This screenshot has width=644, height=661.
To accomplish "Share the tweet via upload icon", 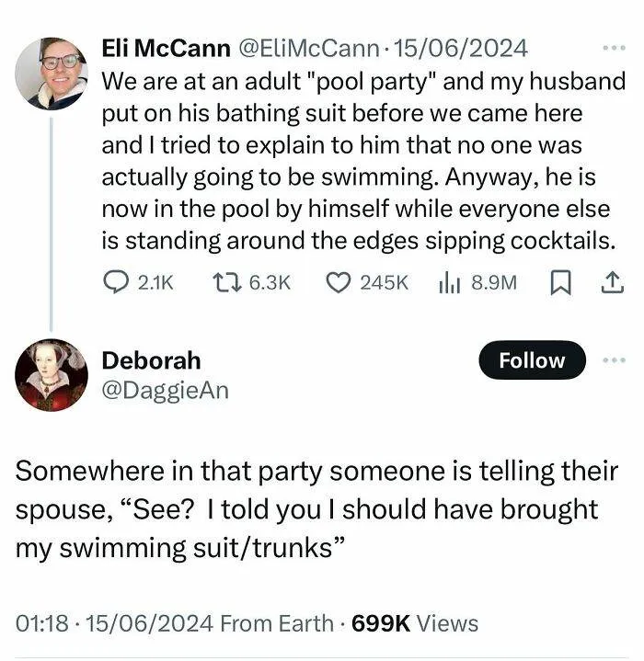I will point(611,283).
